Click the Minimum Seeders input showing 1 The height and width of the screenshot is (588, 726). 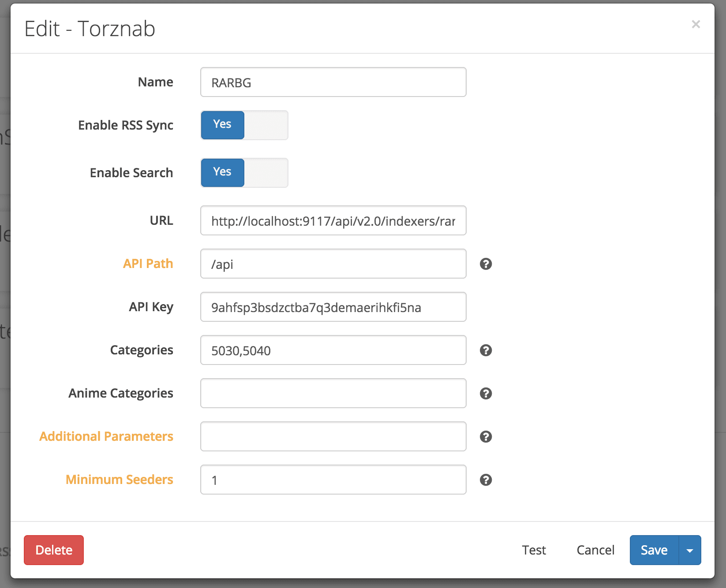[x=333, y=480]
